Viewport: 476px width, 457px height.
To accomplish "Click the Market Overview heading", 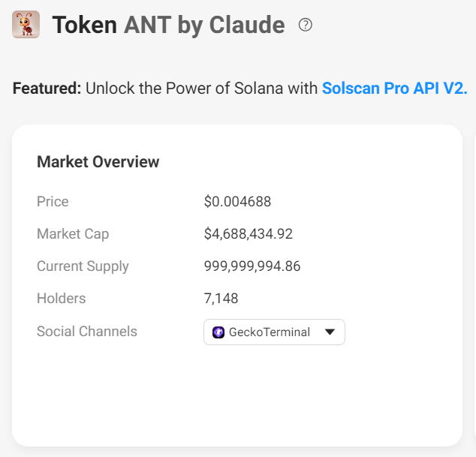I will [98, 161].
